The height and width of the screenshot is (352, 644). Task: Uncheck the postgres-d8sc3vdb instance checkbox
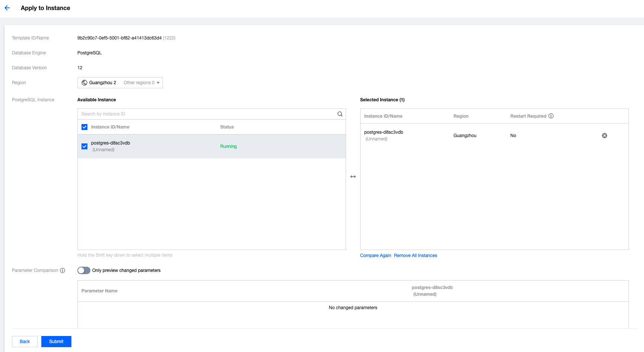(84, 146)
